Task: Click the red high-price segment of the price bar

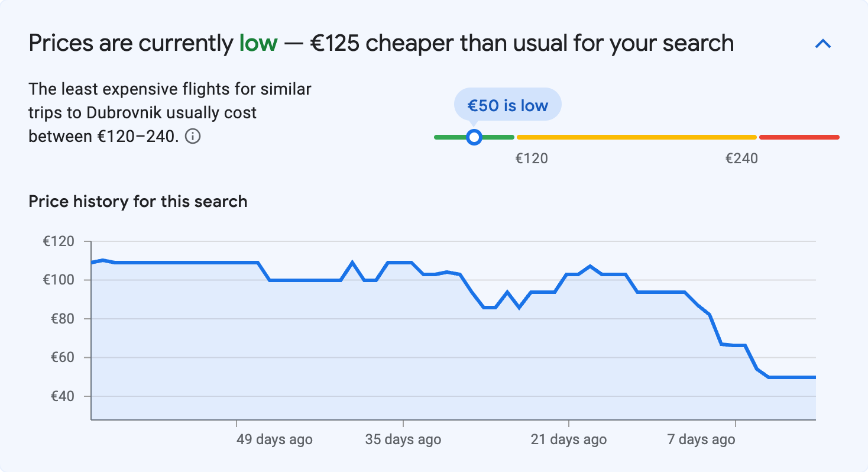Action: point(798,137)
